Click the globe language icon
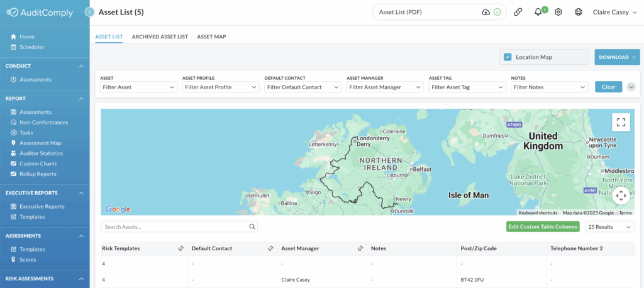The width and height of the screenshot is (644, 288). (578, 12)
